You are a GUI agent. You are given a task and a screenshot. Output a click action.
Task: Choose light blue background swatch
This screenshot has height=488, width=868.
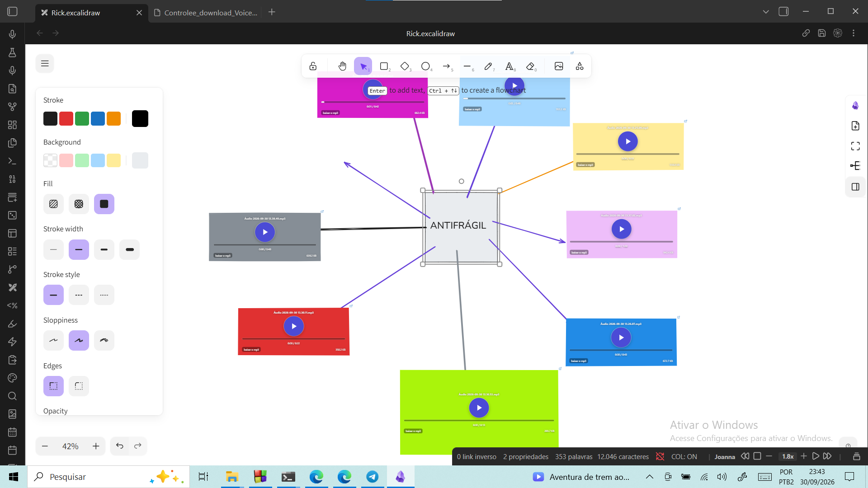[x=98, y=160]
